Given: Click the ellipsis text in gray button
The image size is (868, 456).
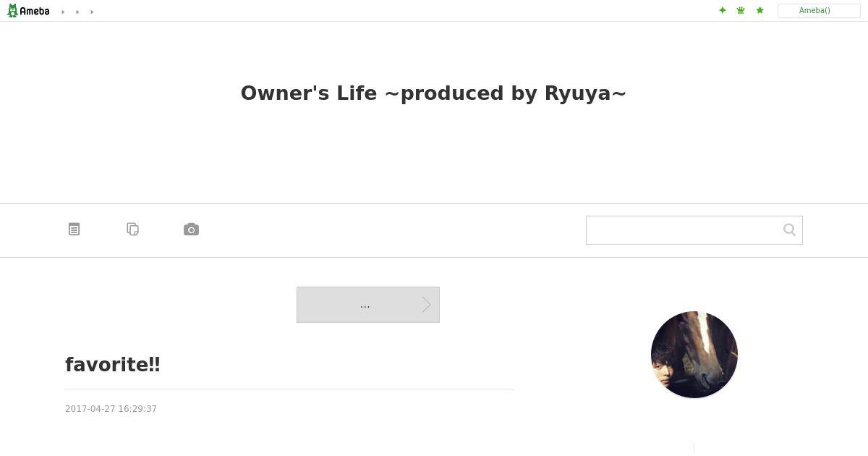Looking at the screenshot, I should pyautogui.click(x=365, y=305).
